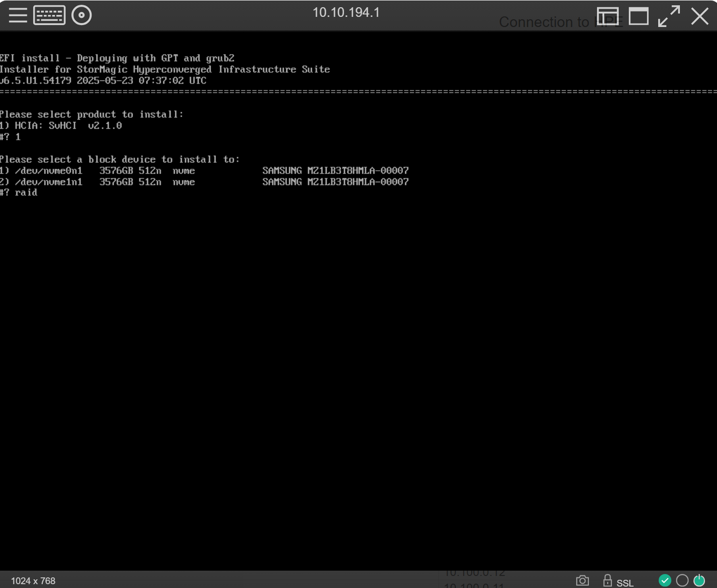The image size is (717, 588).
Task: Maximize the console window with the square icon
Action: (638, 16)
